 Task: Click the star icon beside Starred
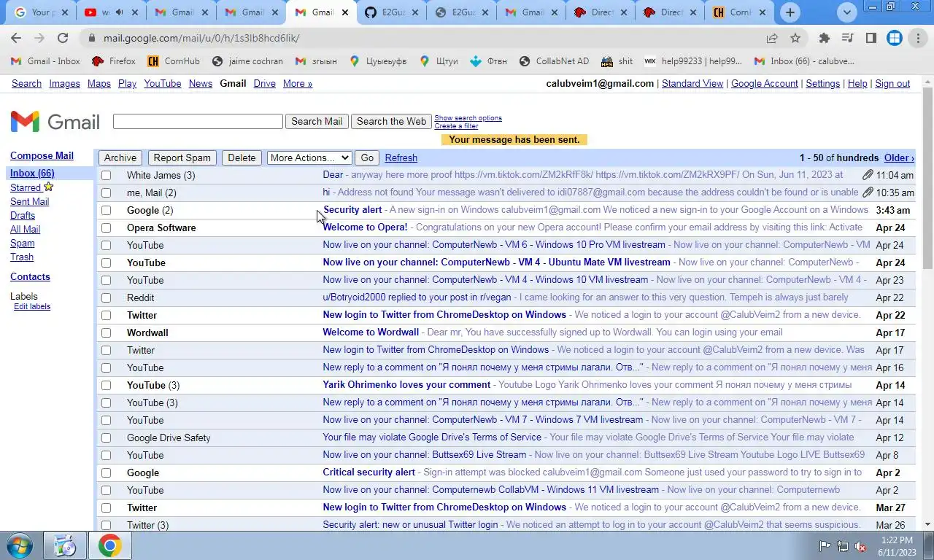coord(49,187)
